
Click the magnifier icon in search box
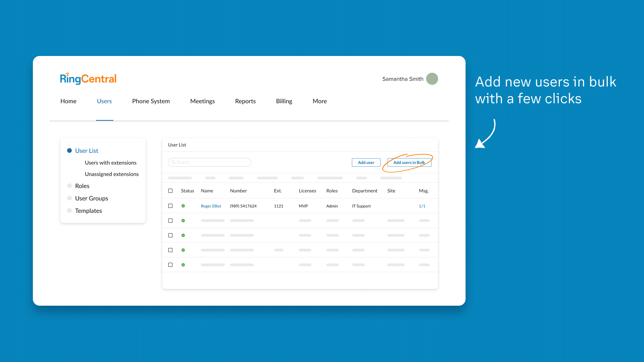[173, 162]
